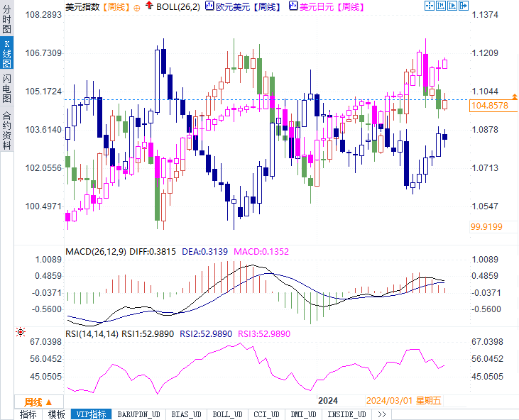Select the K线图 side tab

[x=6, y=53]
